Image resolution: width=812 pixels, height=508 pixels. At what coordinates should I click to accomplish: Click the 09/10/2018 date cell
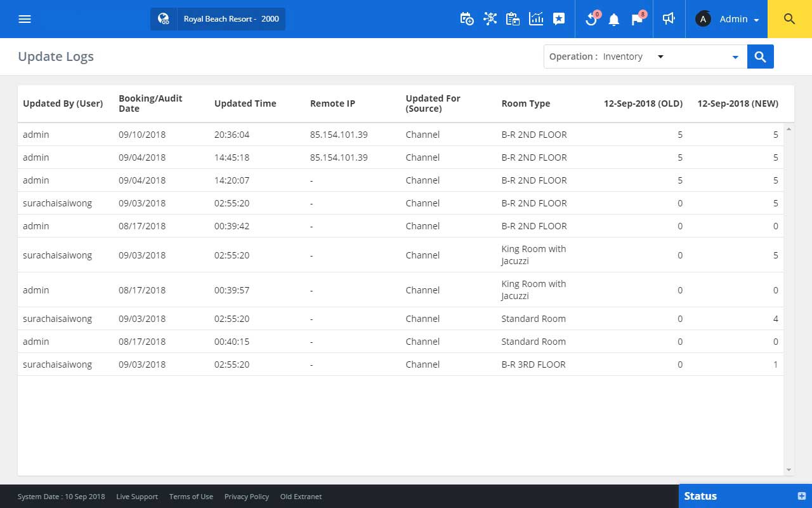[142, 135]
